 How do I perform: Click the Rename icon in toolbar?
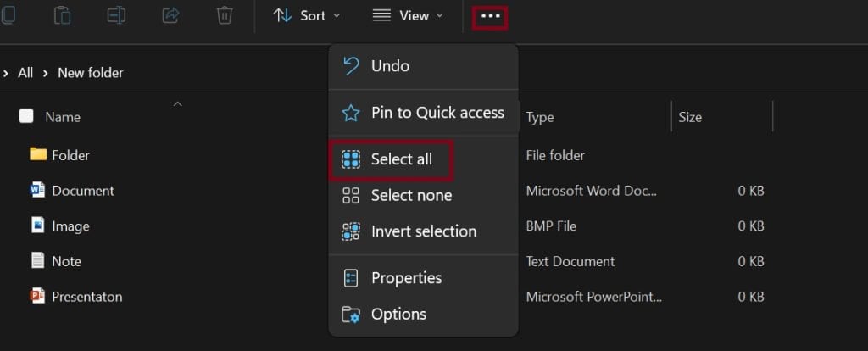coord(116,15)
